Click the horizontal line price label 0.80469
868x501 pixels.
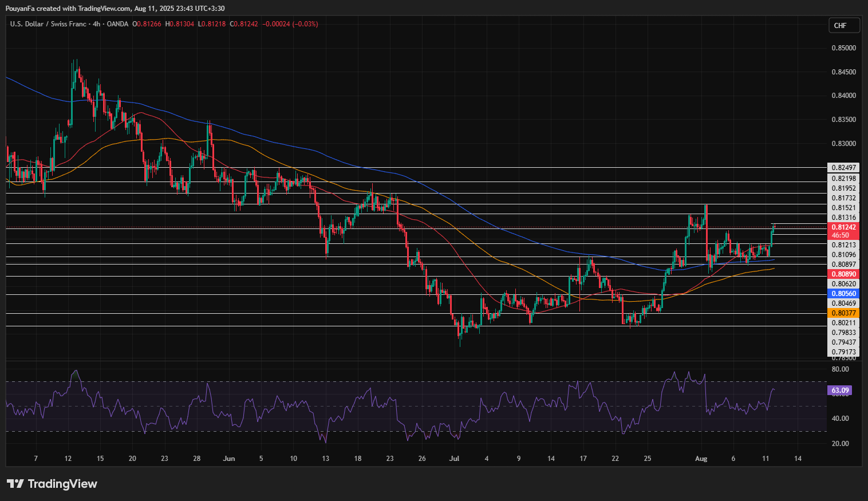point(843,303)
